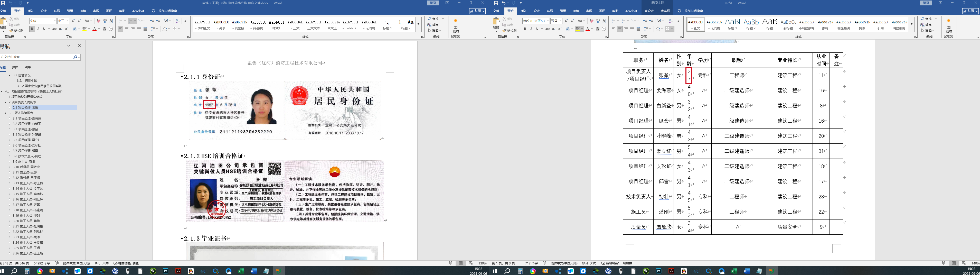Increase indent in 文档1 window
The width and height of the screenshot is (980, 275).
[651, 21]
